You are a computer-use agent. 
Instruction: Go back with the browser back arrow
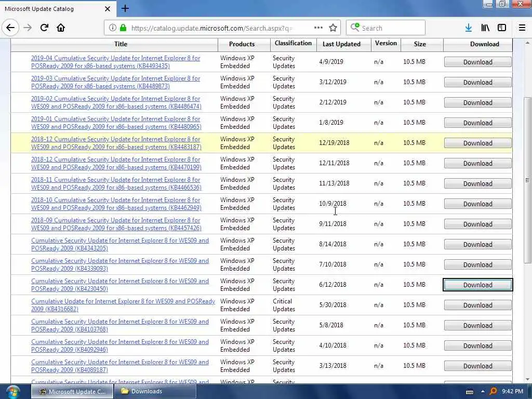[10, 28]
